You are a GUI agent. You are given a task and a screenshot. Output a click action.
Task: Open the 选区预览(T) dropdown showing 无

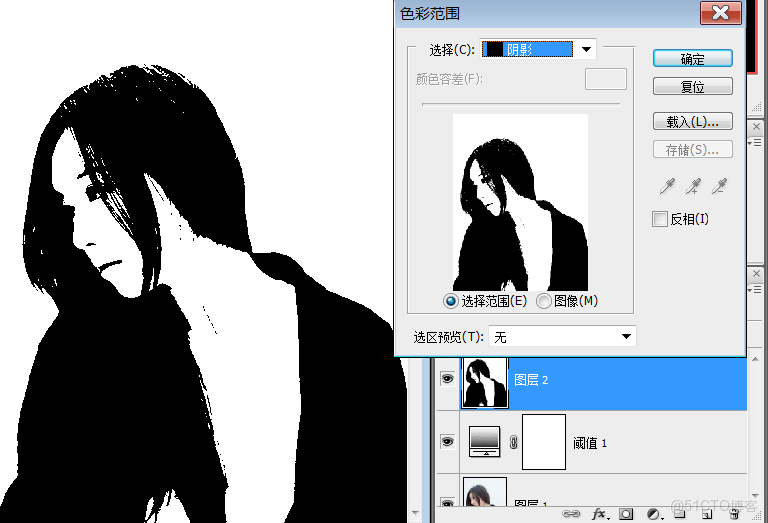(x=562, y=336)
